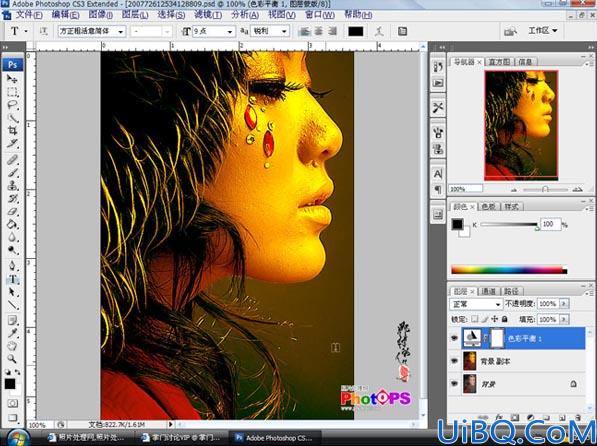Click the Windows Start button
This screenshot has height=446, width=597.
click(x=18, y=438)
